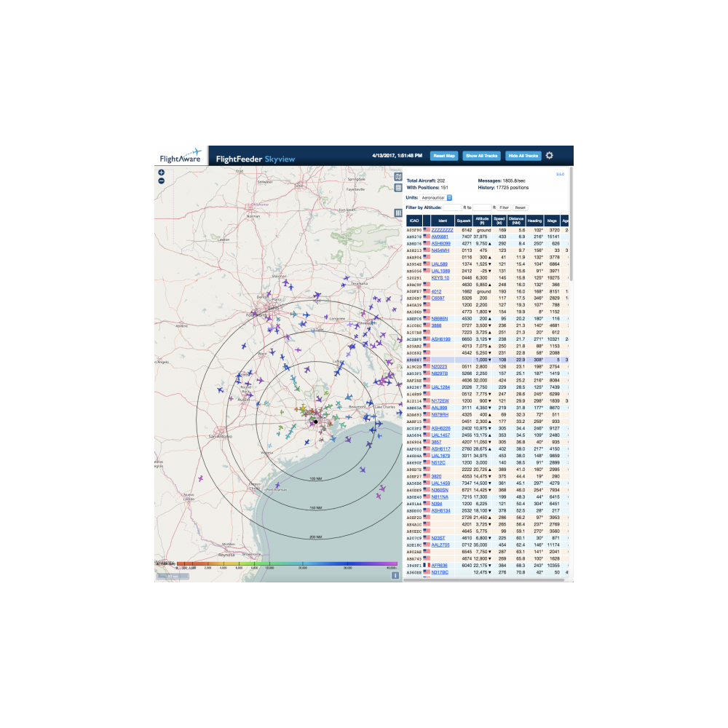Click the altitude filter Reset button
Image resolution: width=728 pixels, height=728 pixels.
click(x=521, y=207)
